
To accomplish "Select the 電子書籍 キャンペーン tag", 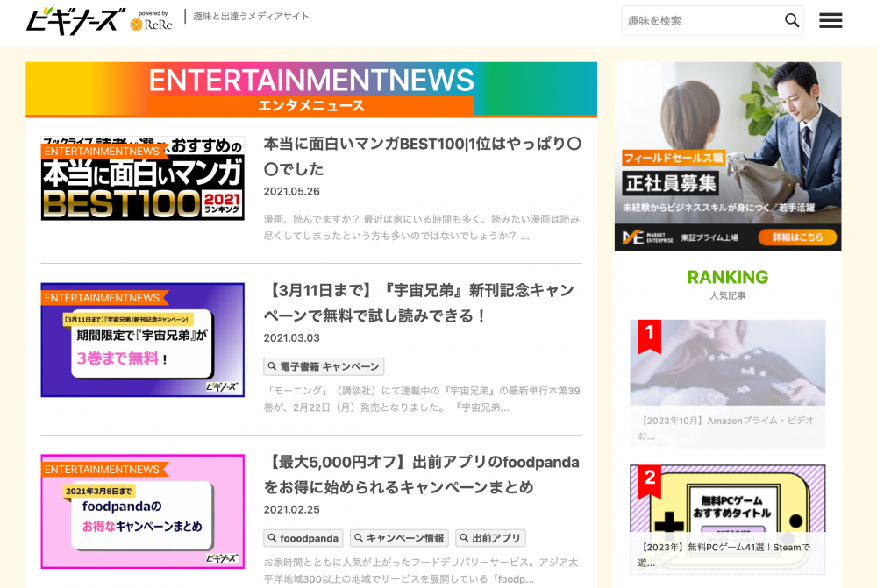I will pyautogui.click(x=324, y=366).
